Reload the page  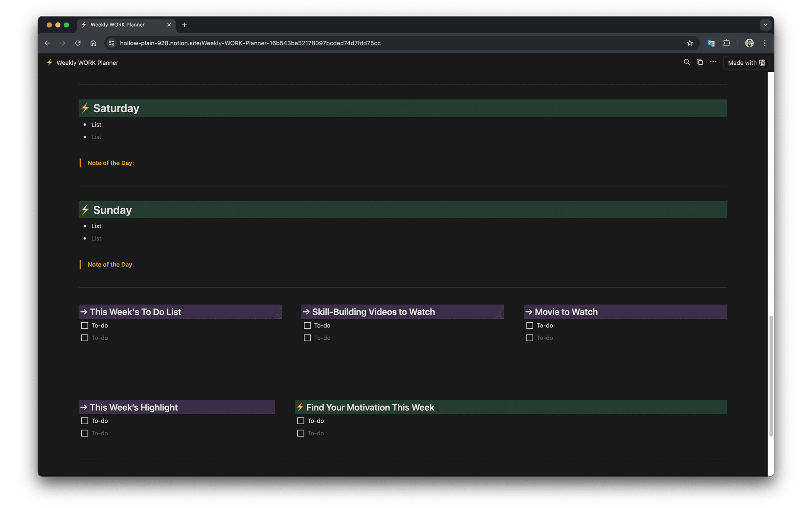pos(78,43)
